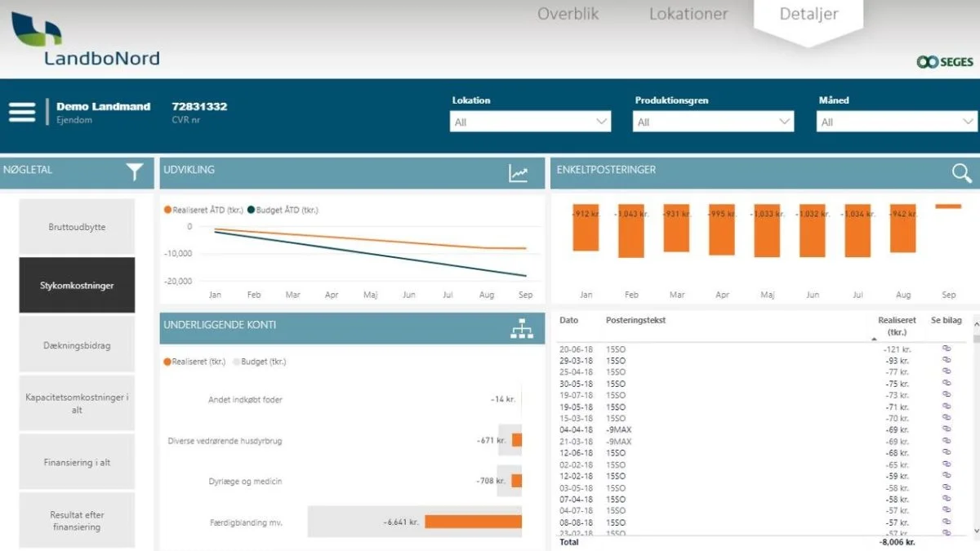Expand the Lokation dropdown

click(x=531, y=122)
